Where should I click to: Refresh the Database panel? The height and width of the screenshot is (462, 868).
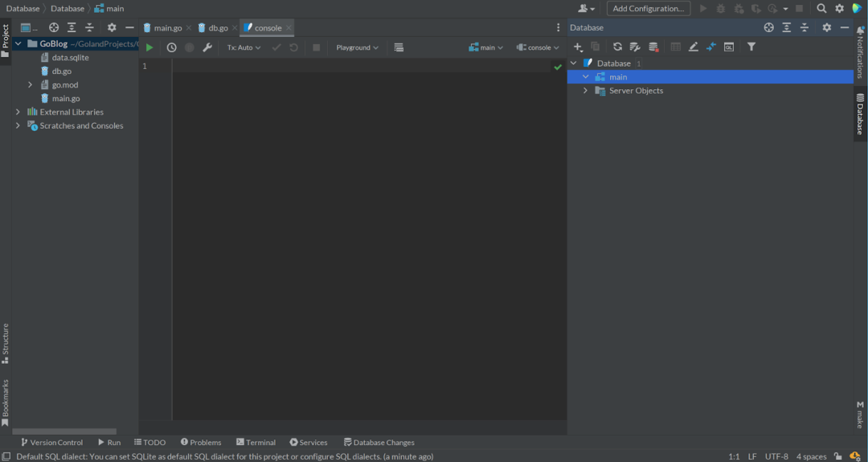tap(617, 47)
